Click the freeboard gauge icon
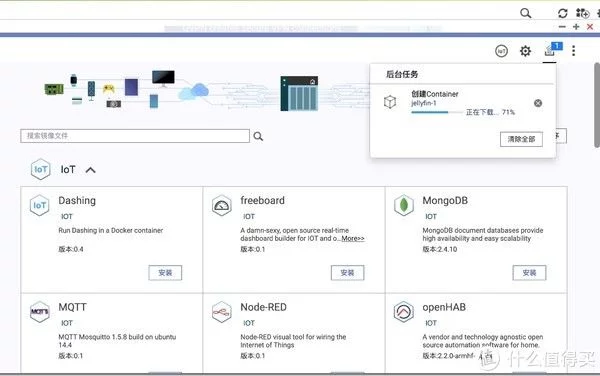Viewport: 600px width, 376px height. pyautogui.click(x=222, y=205)
